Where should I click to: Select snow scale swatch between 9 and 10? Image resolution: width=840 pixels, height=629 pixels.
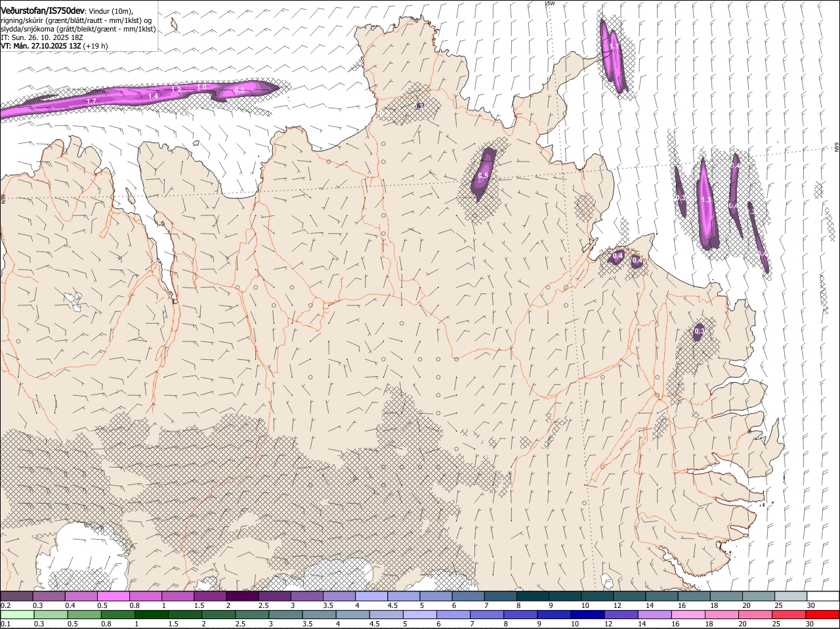(565, 596)
